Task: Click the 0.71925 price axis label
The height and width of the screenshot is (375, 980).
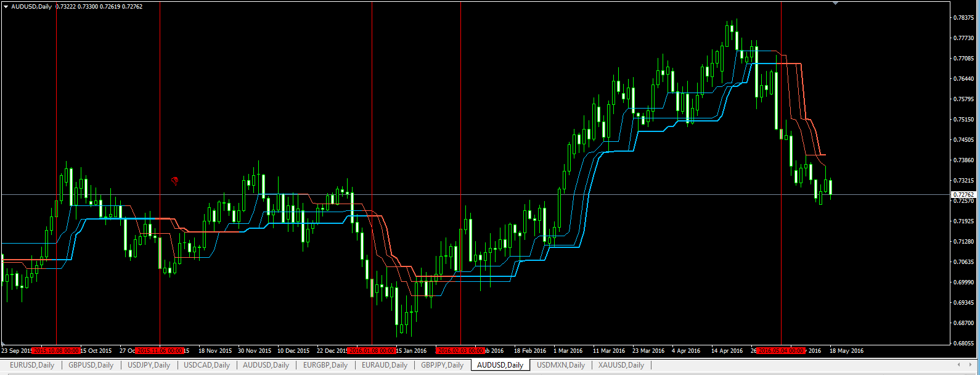Action: [964, 221]
